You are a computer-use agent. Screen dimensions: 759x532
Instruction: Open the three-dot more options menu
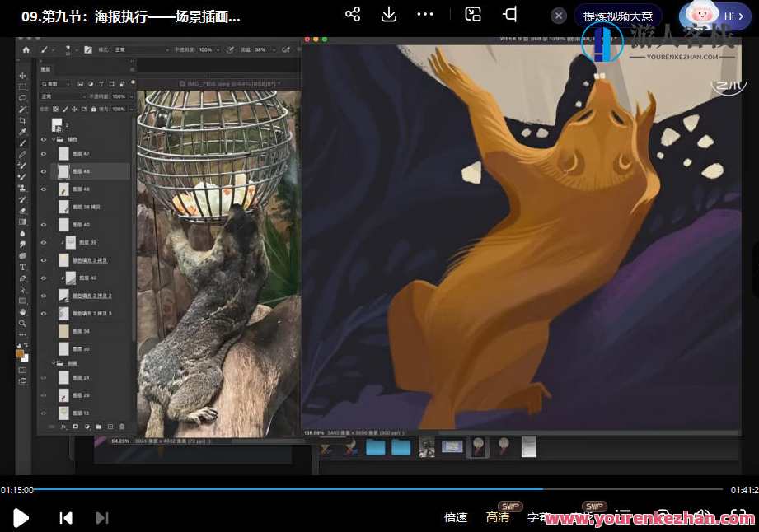(x=424, y=14)
